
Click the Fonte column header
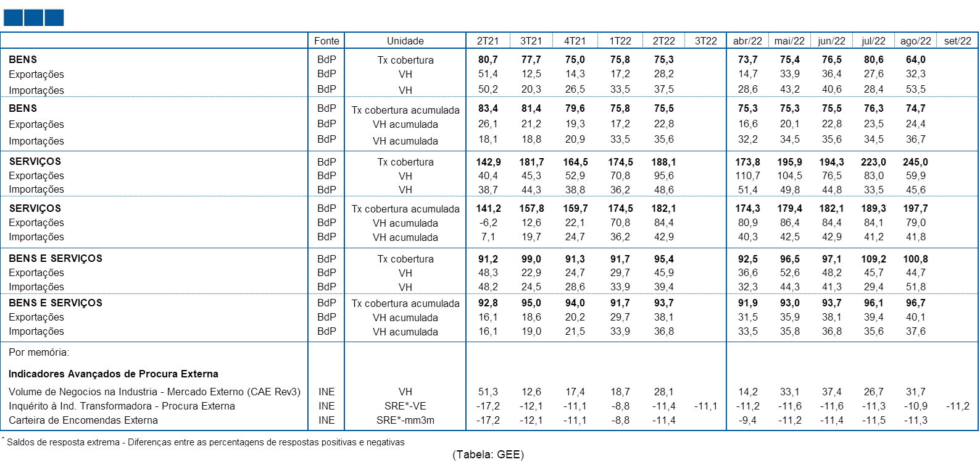326,41
